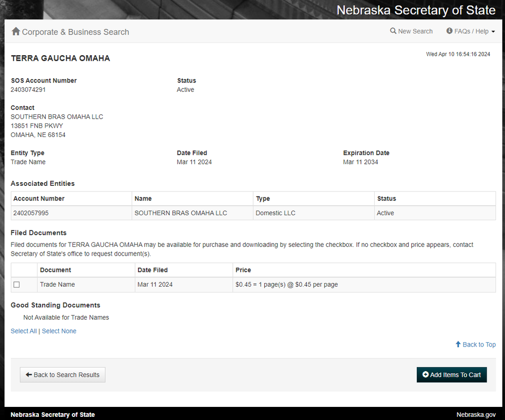Expand the FAQs / Help dropdown caret

pos(493,31)
